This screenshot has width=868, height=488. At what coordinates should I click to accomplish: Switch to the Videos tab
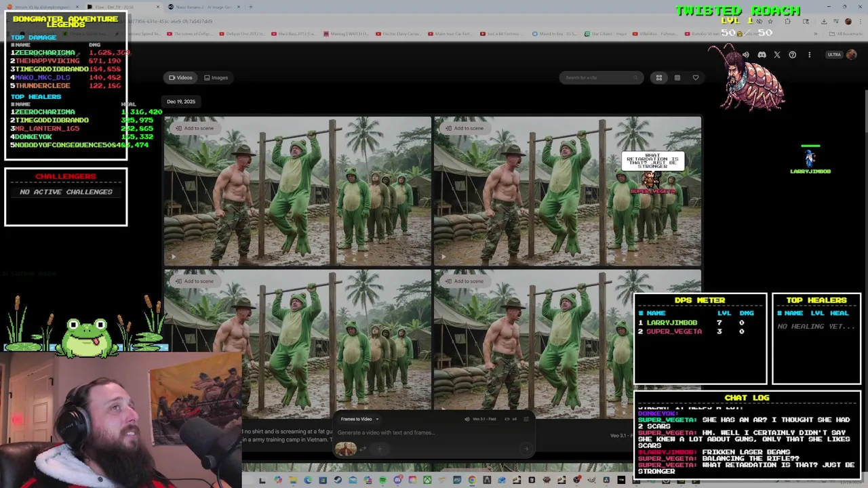click(180, 77)
